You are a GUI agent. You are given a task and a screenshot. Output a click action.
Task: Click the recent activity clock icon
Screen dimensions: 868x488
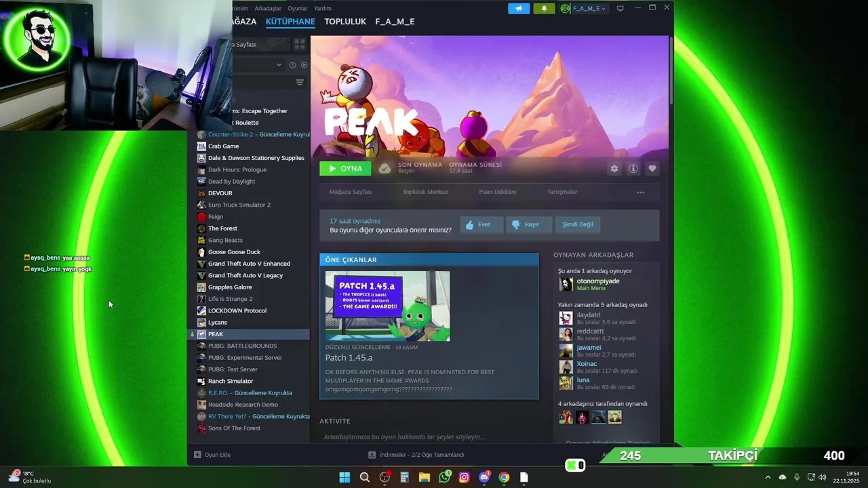[x=292, y=64]
